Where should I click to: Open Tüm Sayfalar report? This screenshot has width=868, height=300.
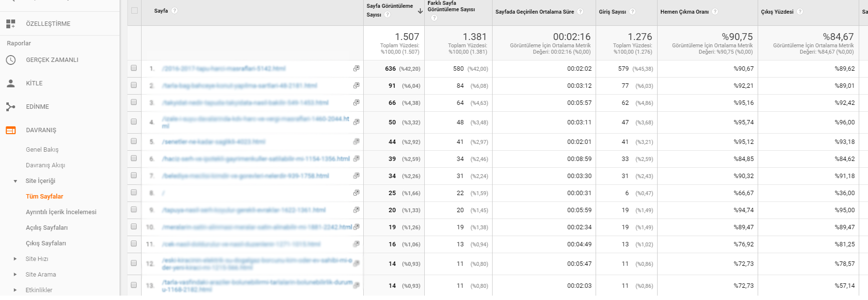[x=44, y=197]
